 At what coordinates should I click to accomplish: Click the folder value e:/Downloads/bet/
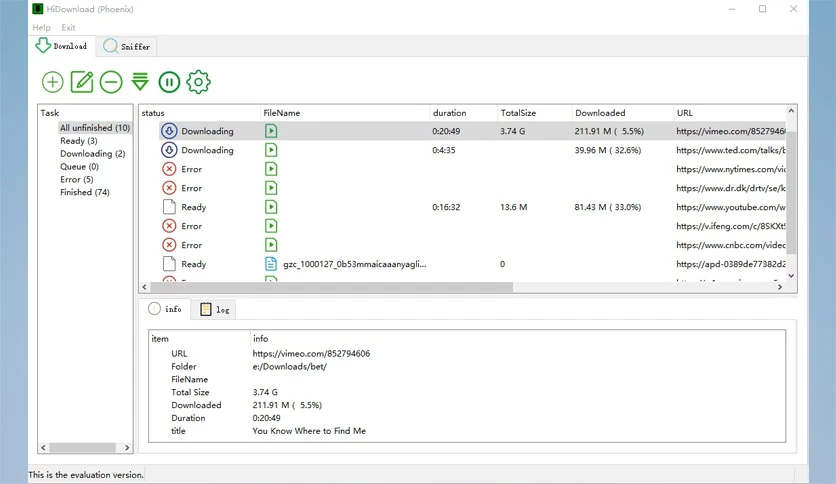[x=290, y=367]
